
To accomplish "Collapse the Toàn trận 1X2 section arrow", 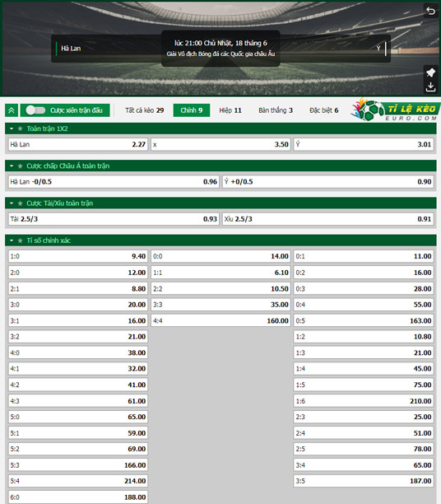I will (x=12, y=128).
